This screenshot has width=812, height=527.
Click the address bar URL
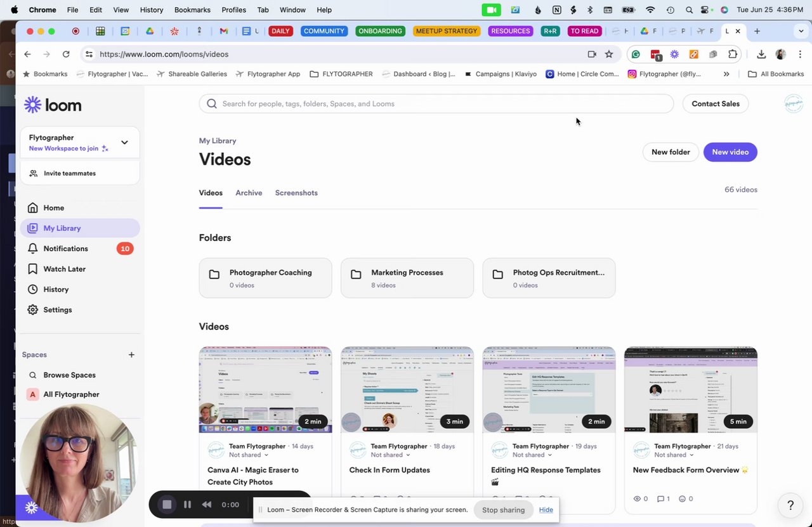(x=164, y=54)
